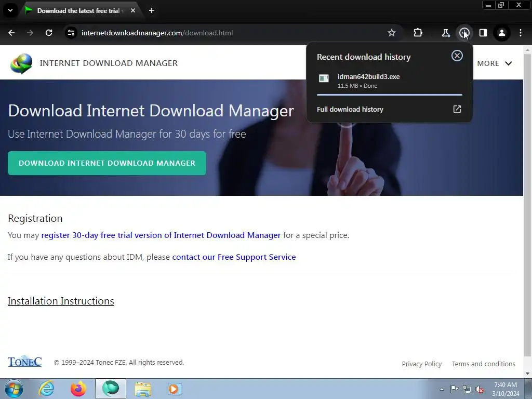This screenshot has height=399, width=532.
Task: Show hidden tray icons arrow
Action: 442,389
